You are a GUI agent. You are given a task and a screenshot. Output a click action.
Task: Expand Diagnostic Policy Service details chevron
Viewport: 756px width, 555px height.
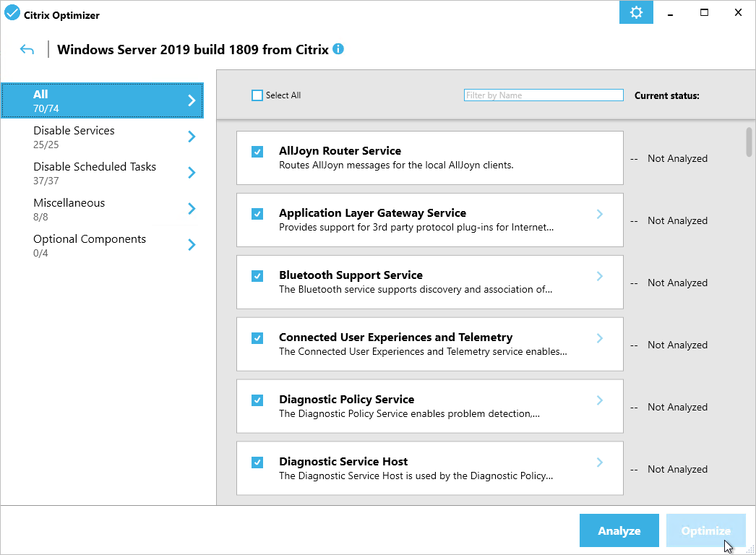tap(600, 400)
